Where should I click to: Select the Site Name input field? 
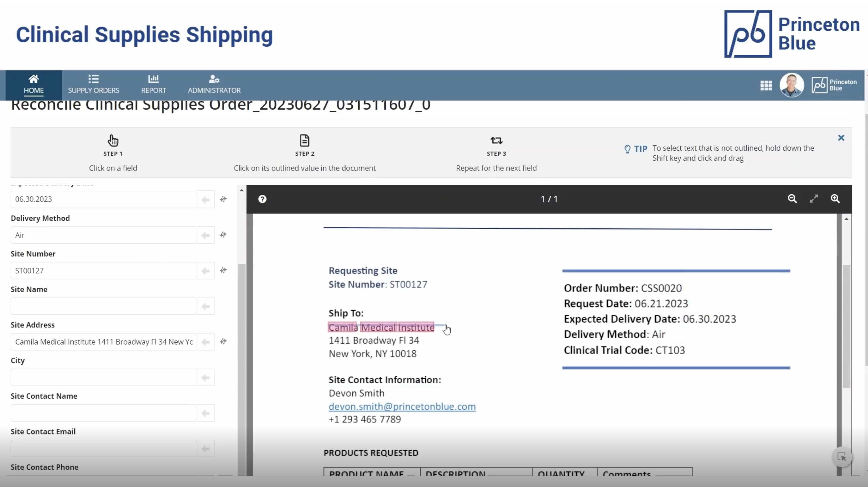pyautogui.click(x=103, y=307)
